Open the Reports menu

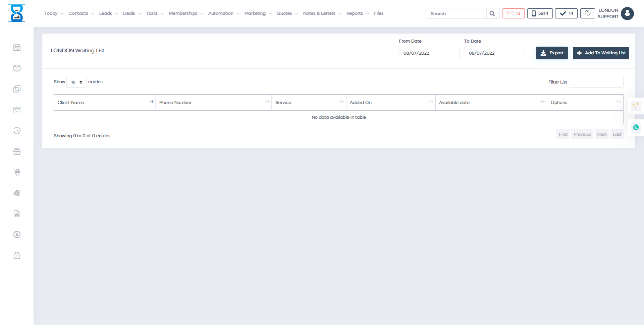click(x=358, y=13)
